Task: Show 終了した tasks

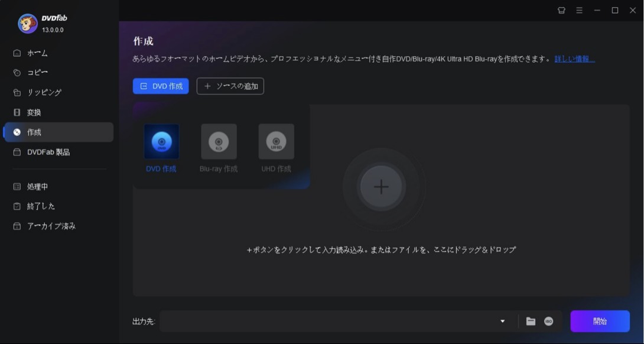Action: pyautogui.click(x=58, y=206)
